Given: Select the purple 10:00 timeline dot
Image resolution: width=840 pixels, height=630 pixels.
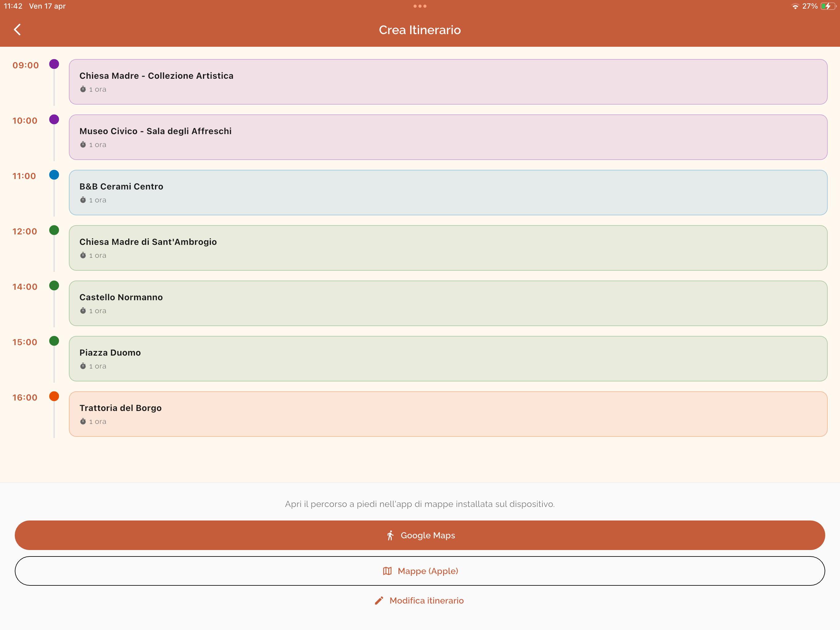Looking at the screenshot, I should tap(54, 119).
